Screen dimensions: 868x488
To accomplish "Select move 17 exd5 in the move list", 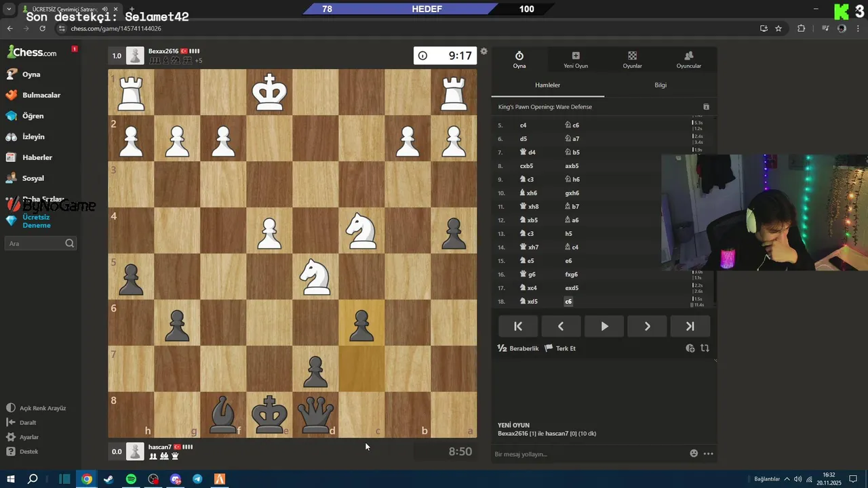I will [572, 288].
